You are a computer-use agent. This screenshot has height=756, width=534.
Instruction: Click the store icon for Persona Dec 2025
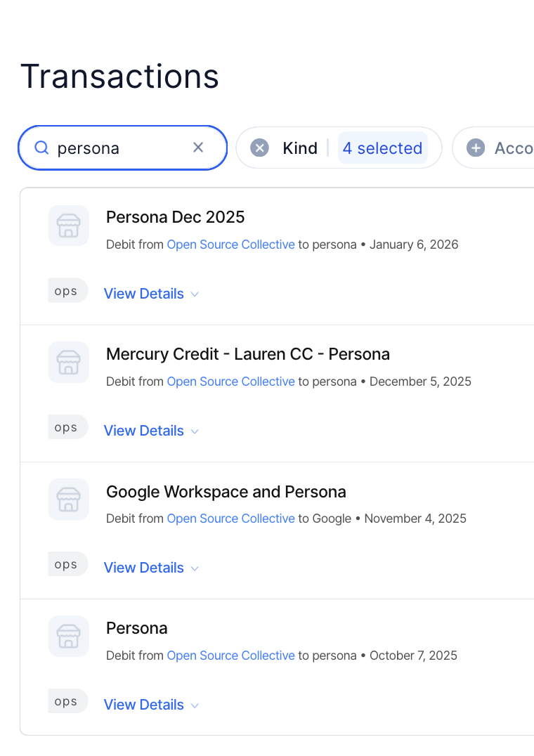click(x=68, y=226)
